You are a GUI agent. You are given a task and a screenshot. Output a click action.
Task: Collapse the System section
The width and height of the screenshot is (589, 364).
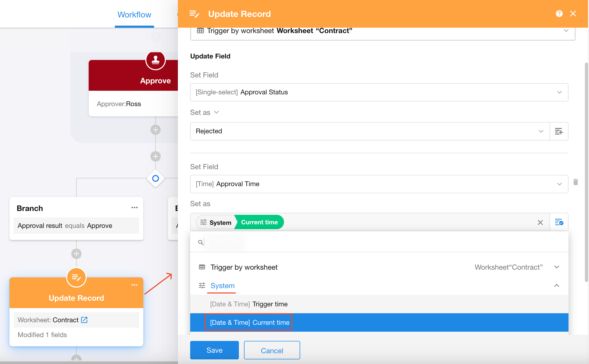click(556, 286)
